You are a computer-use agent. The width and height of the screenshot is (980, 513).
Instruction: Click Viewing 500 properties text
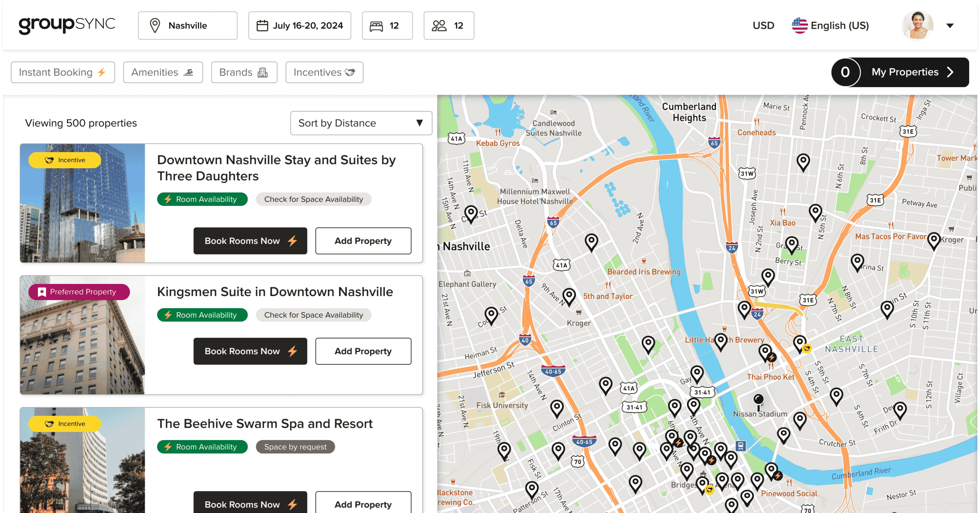[x=81, y=123]
